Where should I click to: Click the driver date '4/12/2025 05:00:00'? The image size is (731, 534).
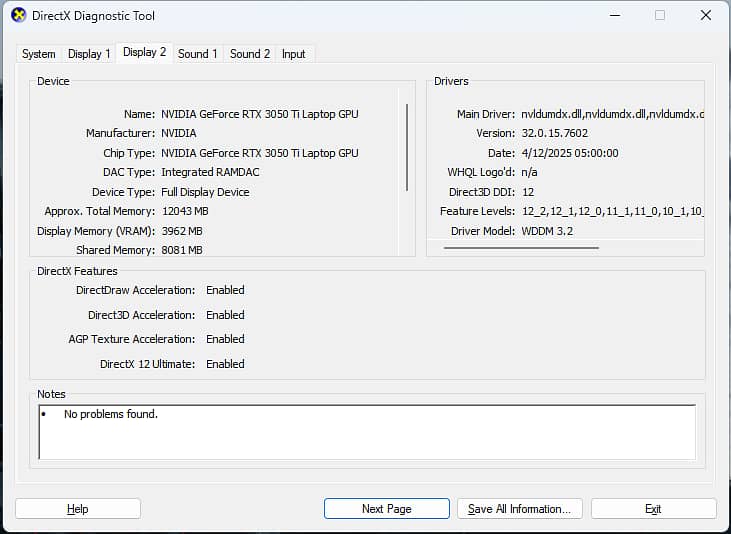(570, 153)
